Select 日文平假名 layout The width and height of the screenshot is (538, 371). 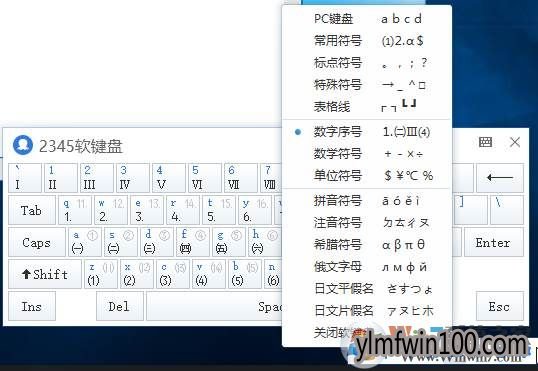(366, 289)
